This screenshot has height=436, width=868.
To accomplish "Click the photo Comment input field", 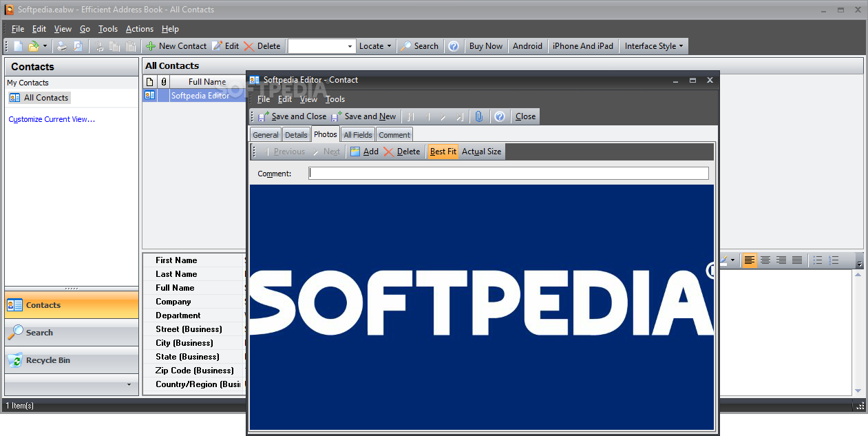I will (x=509, y=174).
